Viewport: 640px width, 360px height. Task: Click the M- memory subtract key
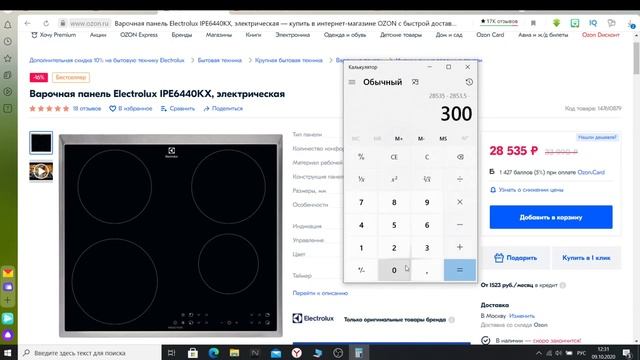(421, 139)
